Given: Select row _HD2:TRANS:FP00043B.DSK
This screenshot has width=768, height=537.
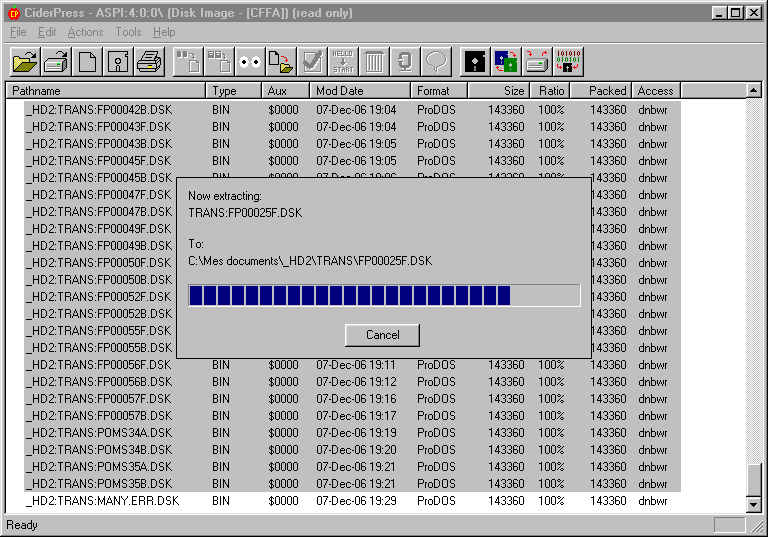Looking at the screenshot, I should (x=352, y=144).
